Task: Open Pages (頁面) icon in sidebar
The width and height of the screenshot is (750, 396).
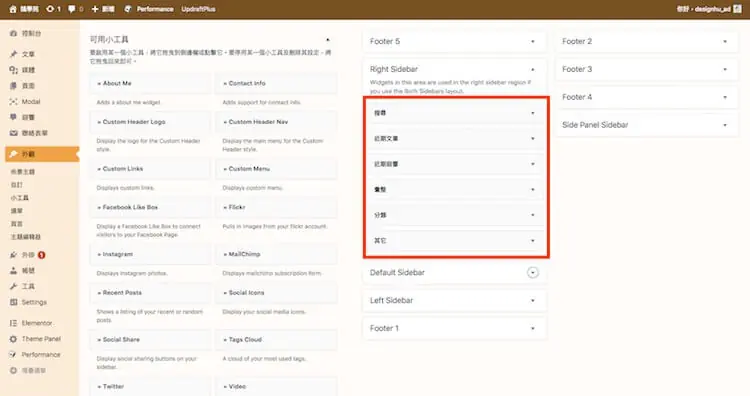Action: coord(13,86)
